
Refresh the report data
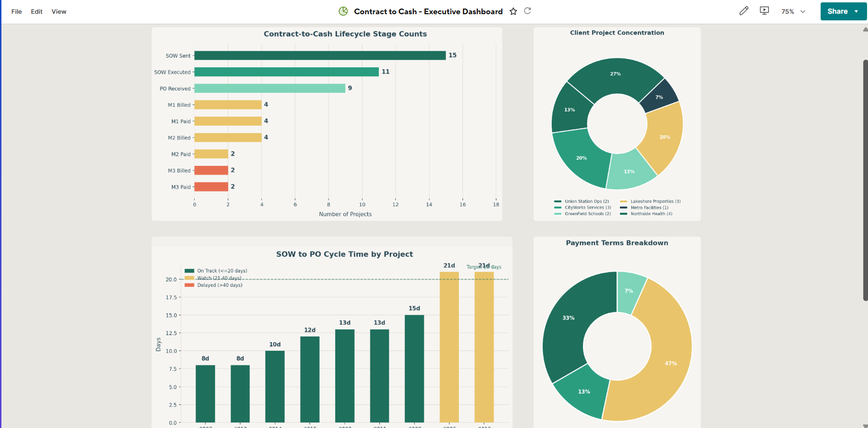(528, 11)
